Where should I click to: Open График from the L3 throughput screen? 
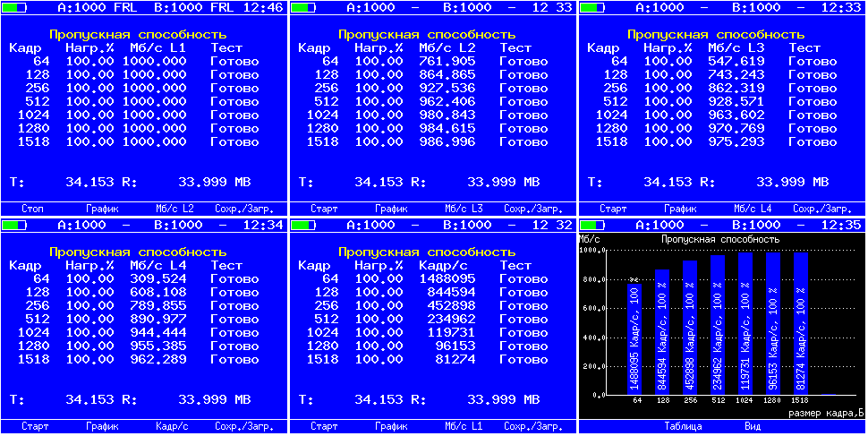[x=680, y=209]
